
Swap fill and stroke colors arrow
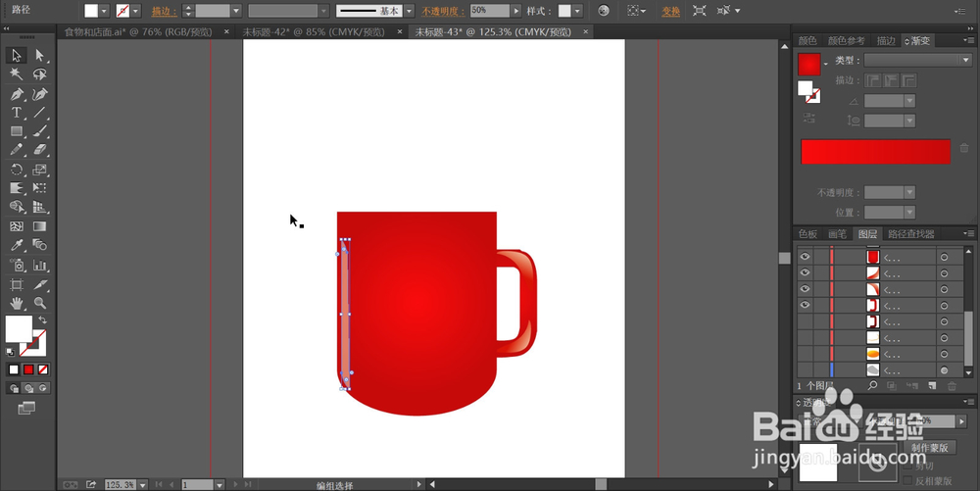[x=42, y=319]
